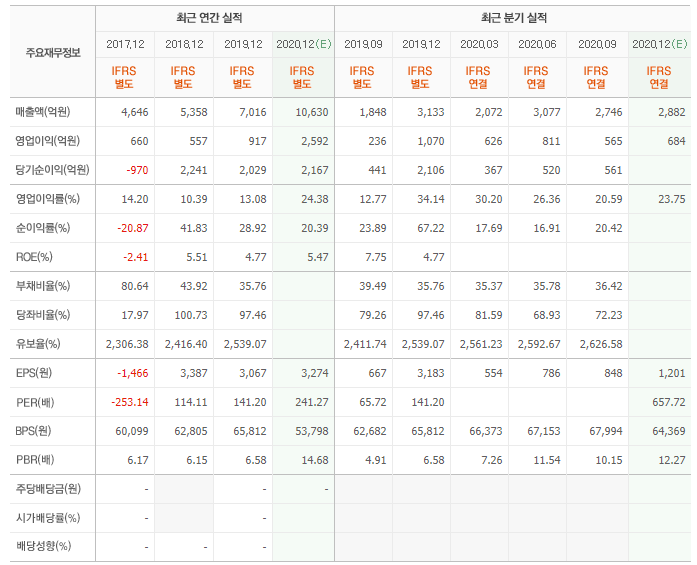Viewport: 697px width, 565px height.
Task: Select the 72.23 quick ratio value
Action: tap(609, 315)
